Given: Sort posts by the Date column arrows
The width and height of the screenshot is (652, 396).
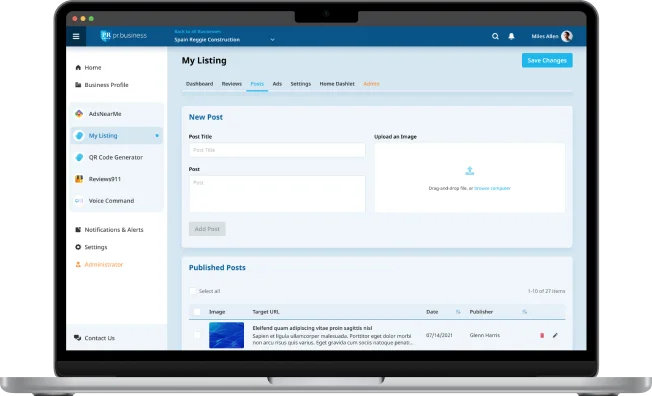Looking at the screenshot, I should 458,312.
